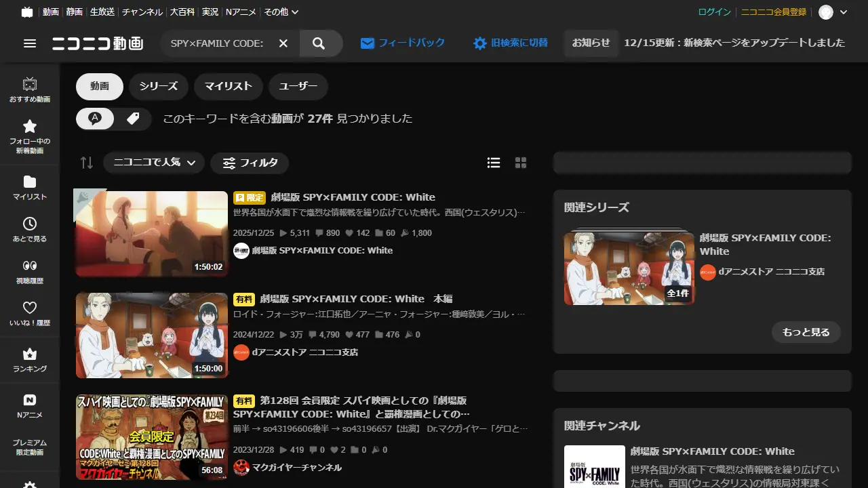The image size is (868, 488).
Task: Expand the ニコニコで人気 sort dropdown
Action: pyautogui.click(x=154, y=163)
